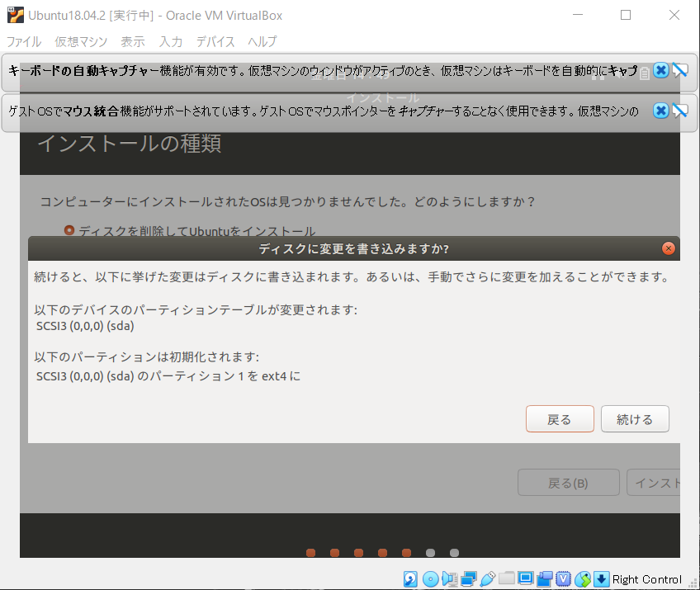Open the hard disk activity status icon
Screen dimensions: 700x590
(410, 578)
